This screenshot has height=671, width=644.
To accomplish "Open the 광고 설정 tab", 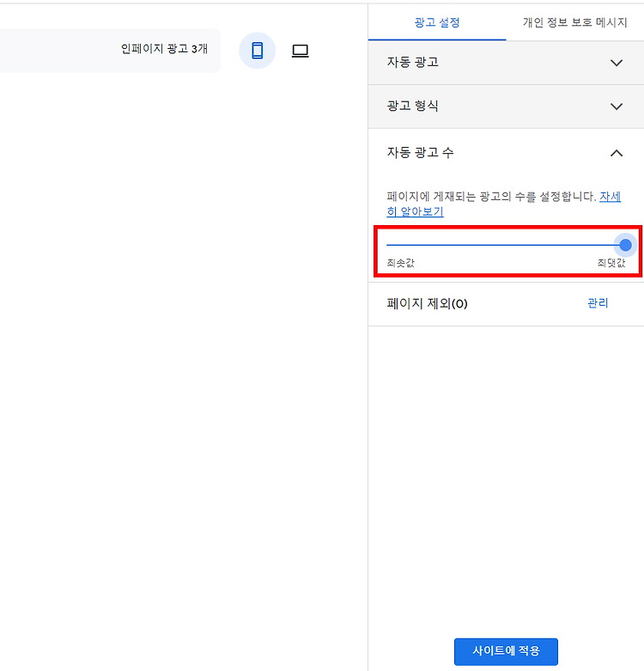I will [x=437, y=22].
